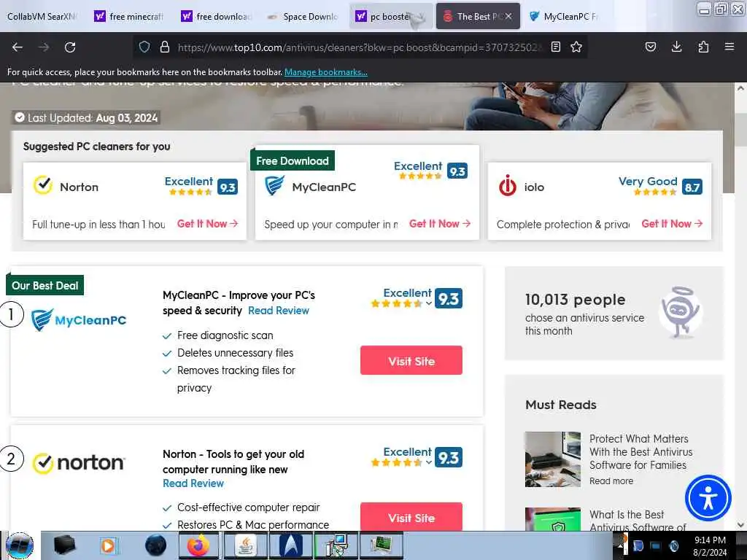Toggle reader view icon in address bar

pos(555,47)
